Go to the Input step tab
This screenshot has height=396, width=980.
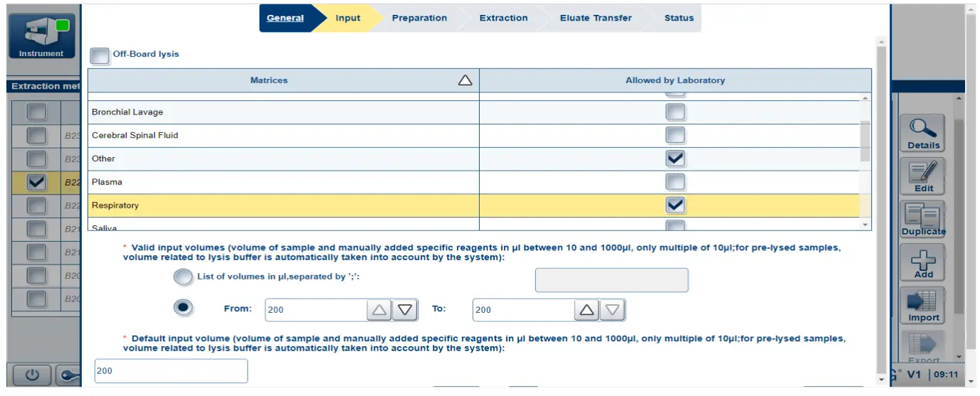coord(348,18)
